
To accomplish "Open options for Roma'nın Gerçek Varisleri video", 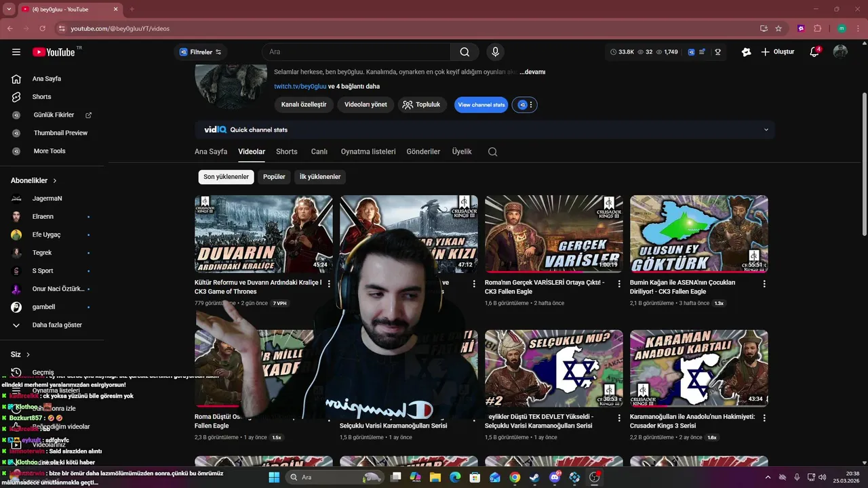I will coord(619,284).
